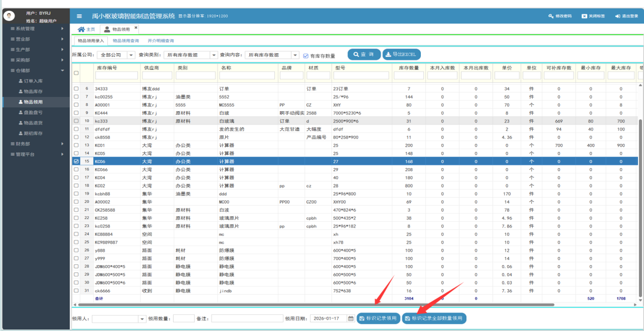The height and width of the screenshot is (331, 644).
Task: Switch to the 开介明细查询 tab
Action: (x=160, y=41)
